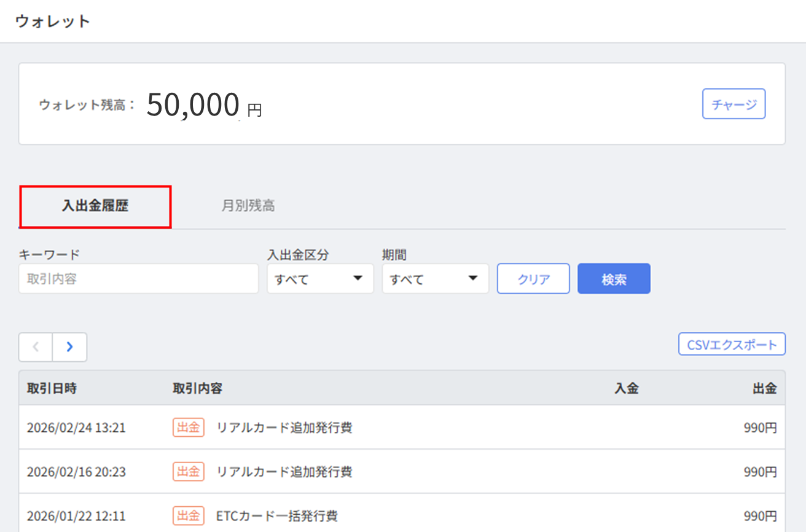Click the blue 検索 button
806x532 pixels.
point(613,279)
